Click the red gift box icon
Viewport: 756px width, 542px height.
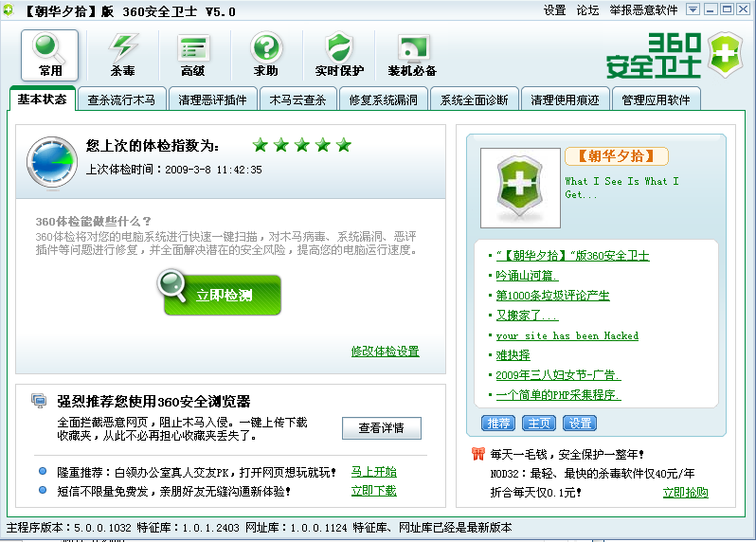tap(477, 454)
